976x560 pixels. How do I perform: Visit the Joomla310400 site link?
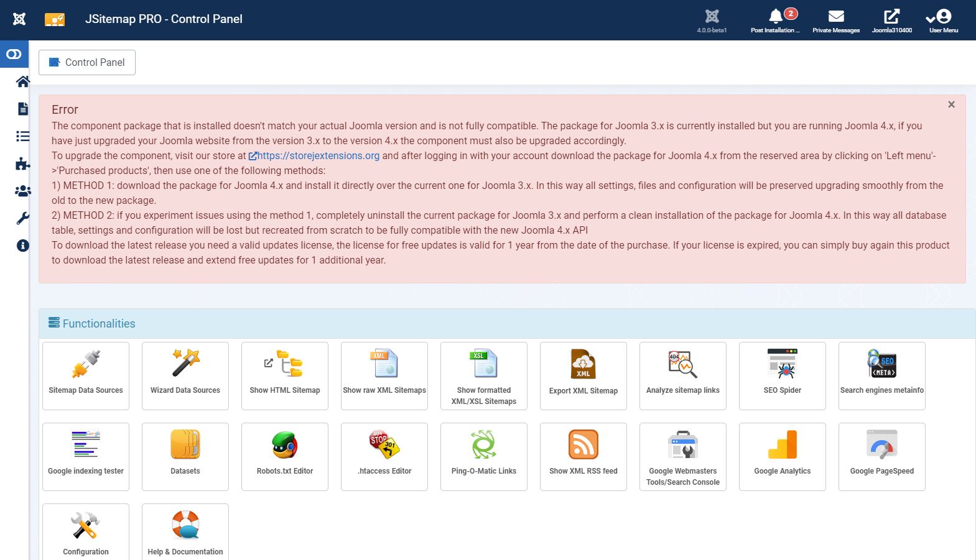click(x=892, y=20)
